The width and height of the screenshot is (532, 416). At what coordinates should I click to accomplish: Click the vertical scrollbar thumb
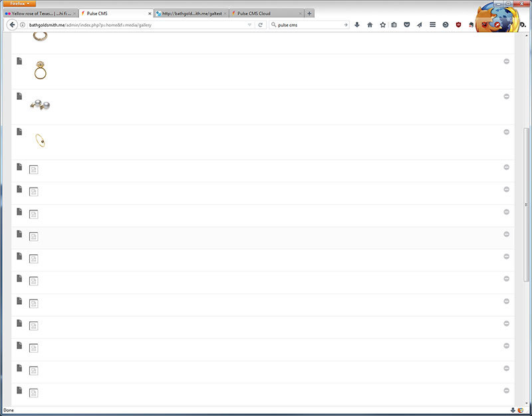[x=526, y=204]
